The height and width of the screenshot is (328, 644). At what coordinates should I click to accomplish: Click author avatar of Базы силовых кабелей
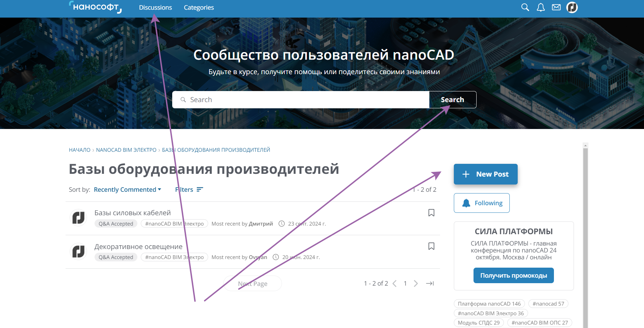click(78, 218)
